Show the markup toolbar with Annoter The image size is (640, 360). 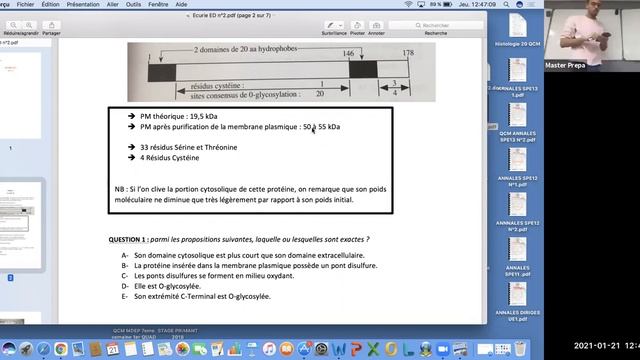376,25
